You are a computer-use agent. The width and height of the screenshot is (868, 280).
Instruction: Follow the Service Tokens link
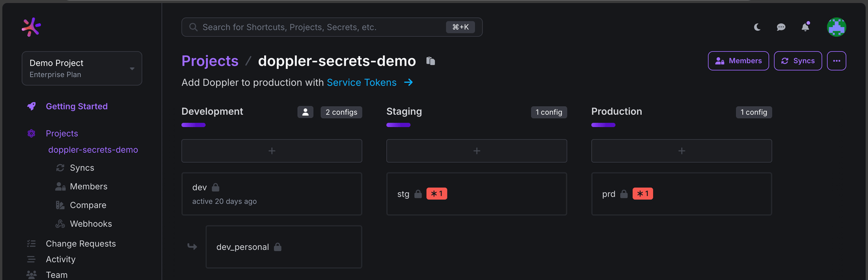361,82
